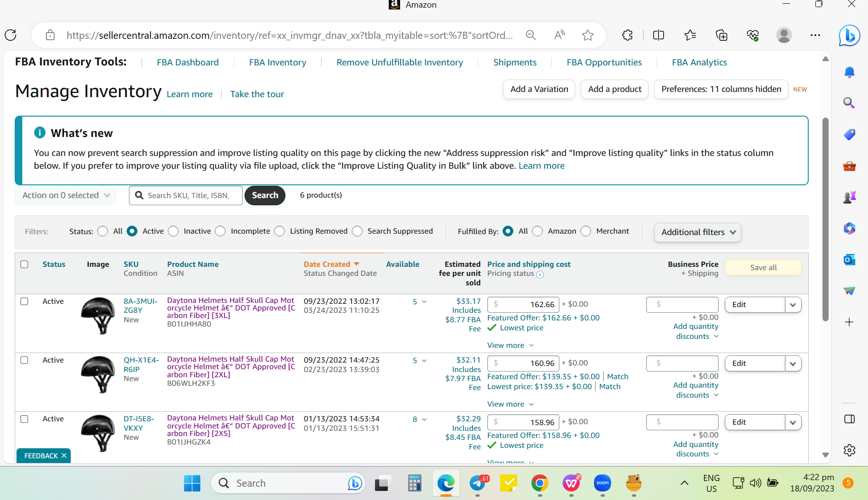
Task: Open Telegram from the taskbar
Action: (x=478, y=483)
